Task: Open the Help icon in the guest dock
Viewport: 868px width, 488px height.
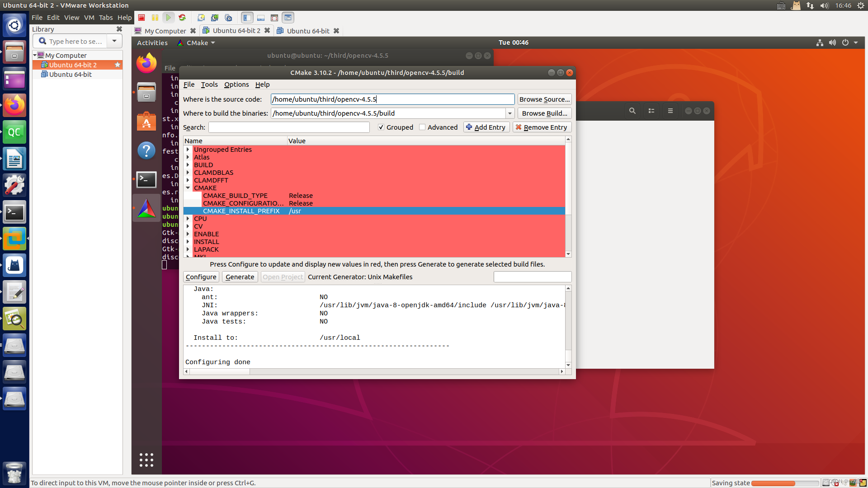Action: click(x=146, y=150)
